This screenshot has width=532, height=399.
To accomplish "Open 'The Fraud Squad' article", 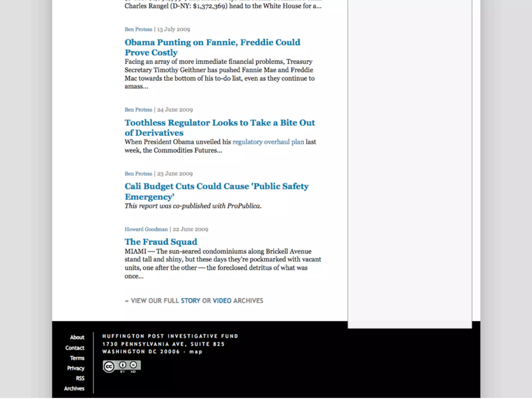I will 161,242.
